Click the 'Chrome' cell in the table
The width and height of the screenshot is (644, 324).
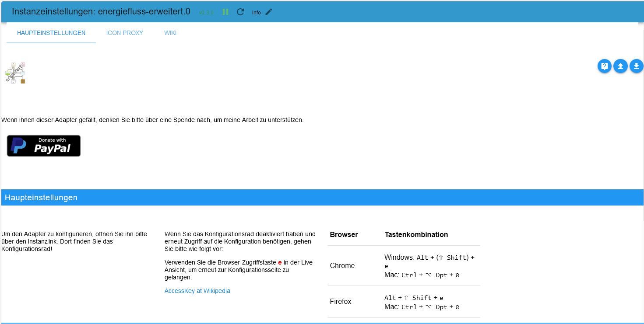[342, 265]
